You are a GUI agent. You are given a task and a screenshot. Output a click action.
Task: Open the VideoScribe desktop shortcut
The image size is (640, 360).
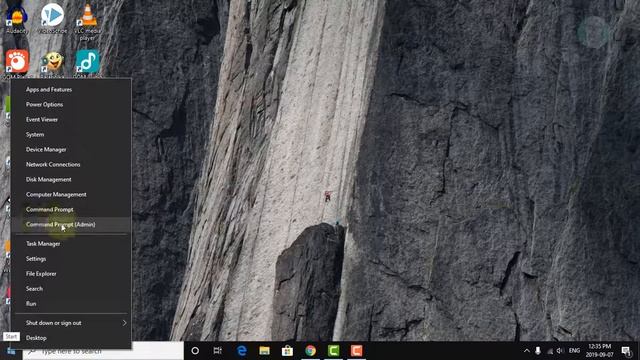click(52, 18)
